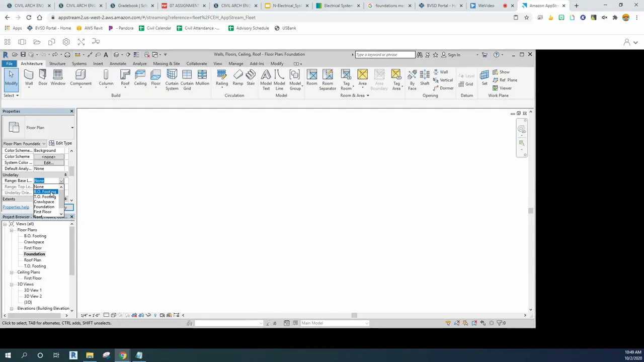Click the Chrome address bar URL
Image resolution: width=644 pixels, height=362 pixels.
pyautogui.click(x=157, y=18)
